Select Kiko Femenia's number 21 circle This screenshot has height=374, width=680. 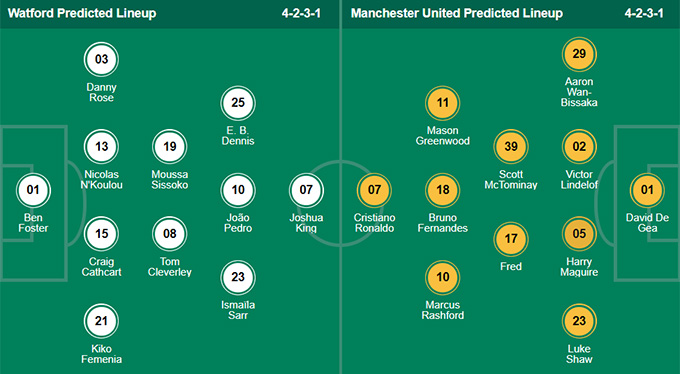101,321
